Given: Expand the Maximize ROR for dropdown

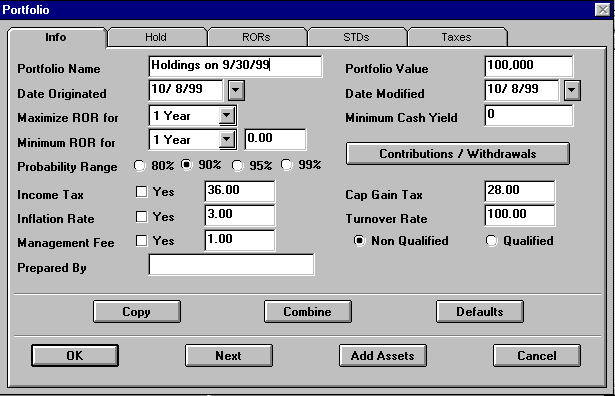Looking at the screenshot, I should pos(227,116).
